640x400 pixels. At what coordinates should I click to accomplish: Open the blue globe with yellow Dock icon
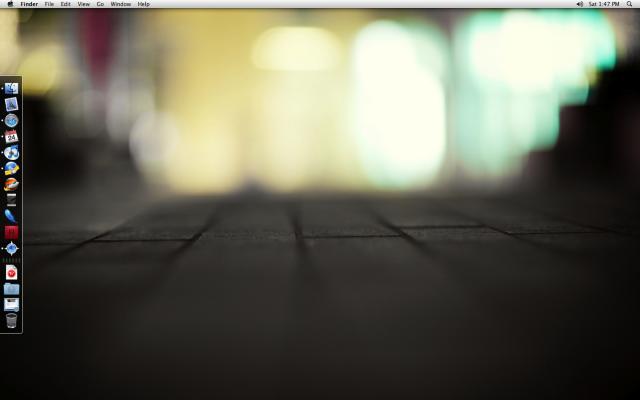tap(11, 168)
